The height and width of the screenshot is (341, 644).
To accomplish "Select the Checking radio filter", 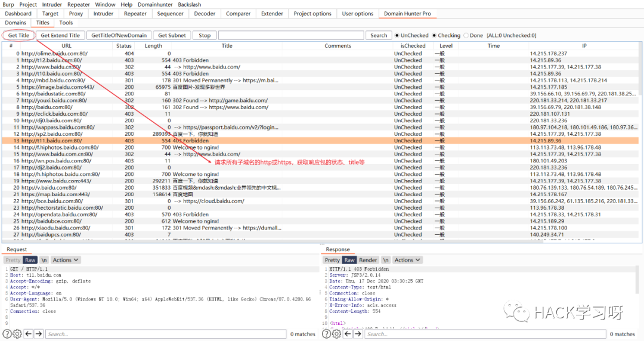I will tap(434, 35).
